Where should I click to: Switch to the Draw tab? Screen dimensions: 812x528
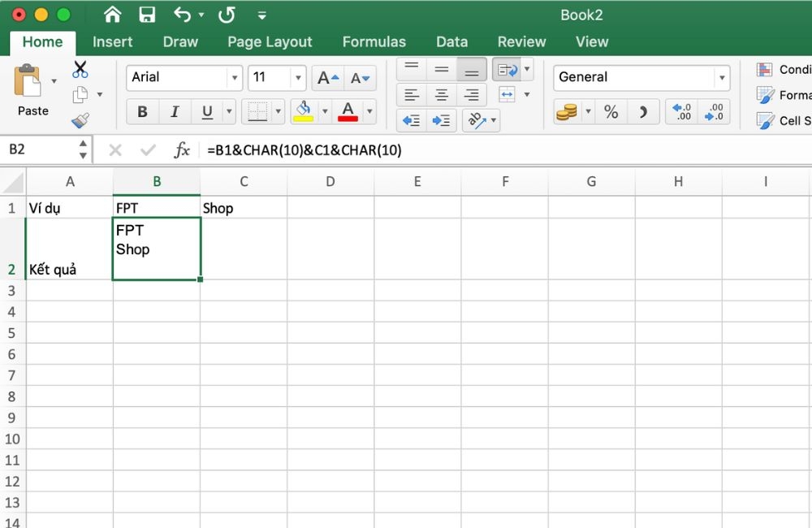[180, 41]
